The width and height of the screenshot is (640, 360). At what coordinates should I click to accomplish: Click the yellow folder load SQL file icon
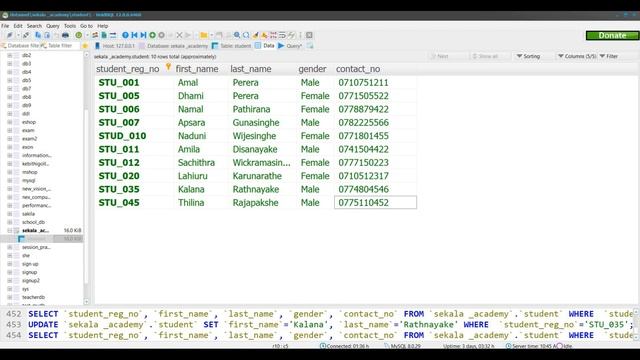click(x=203, y=36)
